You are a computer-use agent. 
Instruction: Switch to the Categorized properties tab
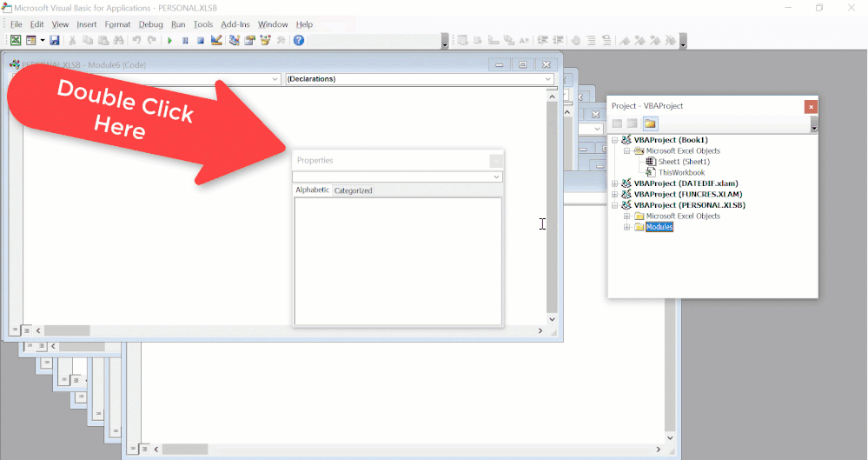pyautogui.click(x=353, y=190)
